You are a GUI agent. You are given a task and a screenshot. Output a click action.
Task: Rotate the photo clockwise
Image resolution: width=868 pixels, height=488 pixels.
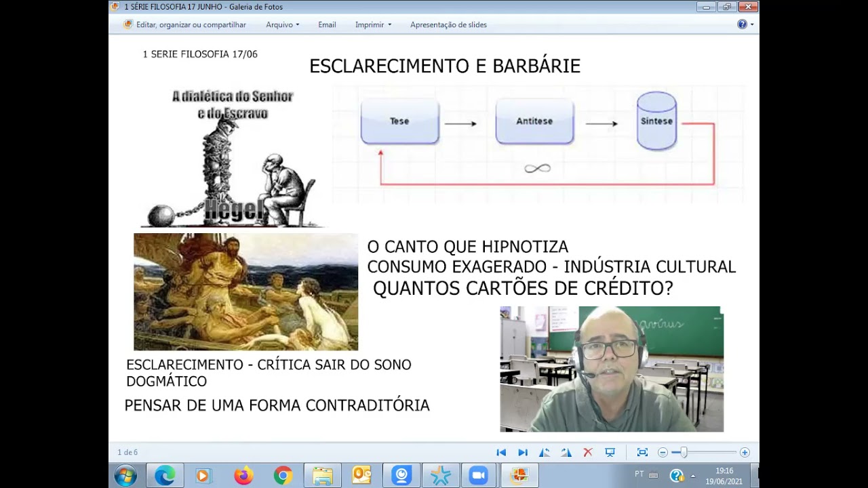pos(566,452)
